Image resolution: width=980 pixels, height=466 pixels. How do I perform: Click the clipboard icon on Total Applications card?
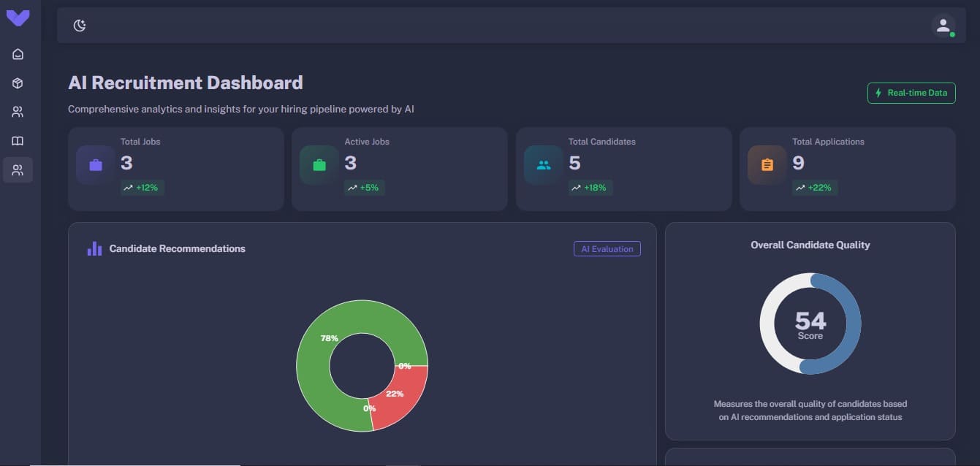coord(766,164)
